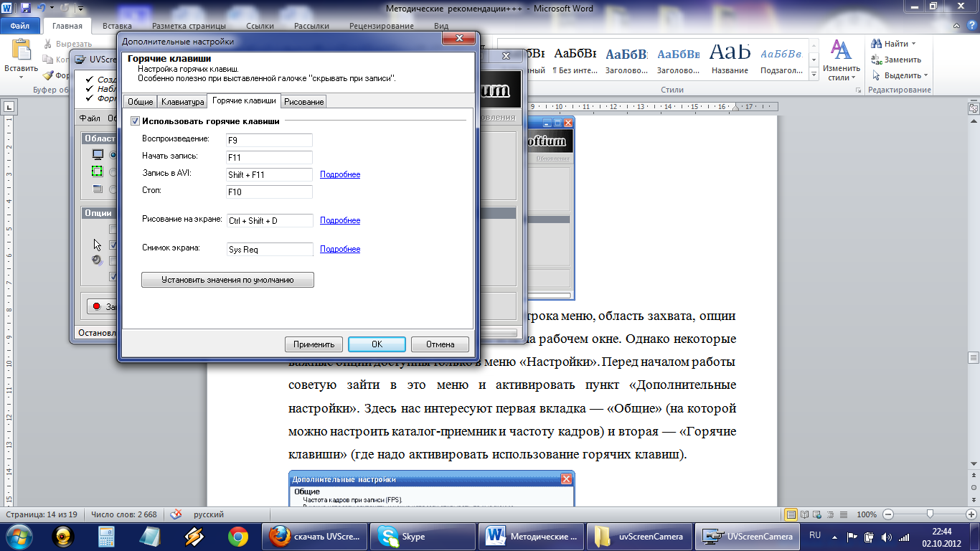Click Подробнее link next to Снимок экрана
980x551 pixels.
(x=340, y=249)
